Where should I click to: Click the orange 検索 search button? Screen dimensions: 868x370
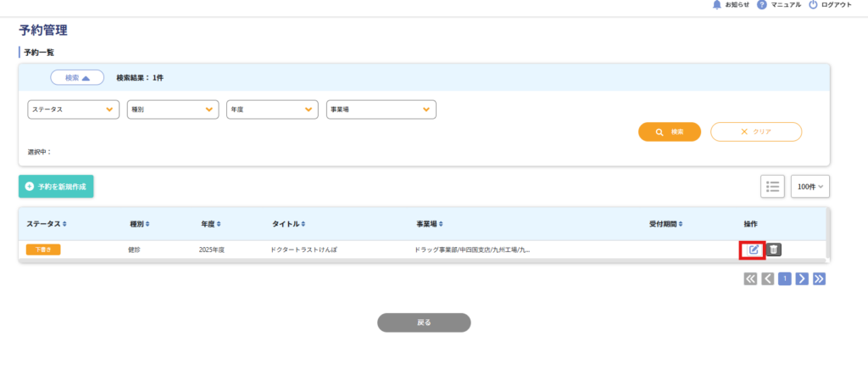(x=670, y=132)
